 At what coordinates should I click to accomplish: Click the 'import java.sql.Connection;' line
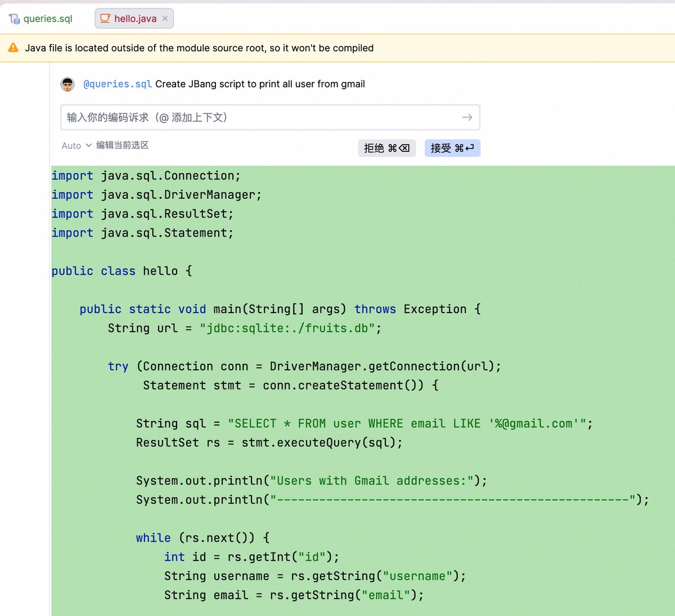[x=146, y=176]
